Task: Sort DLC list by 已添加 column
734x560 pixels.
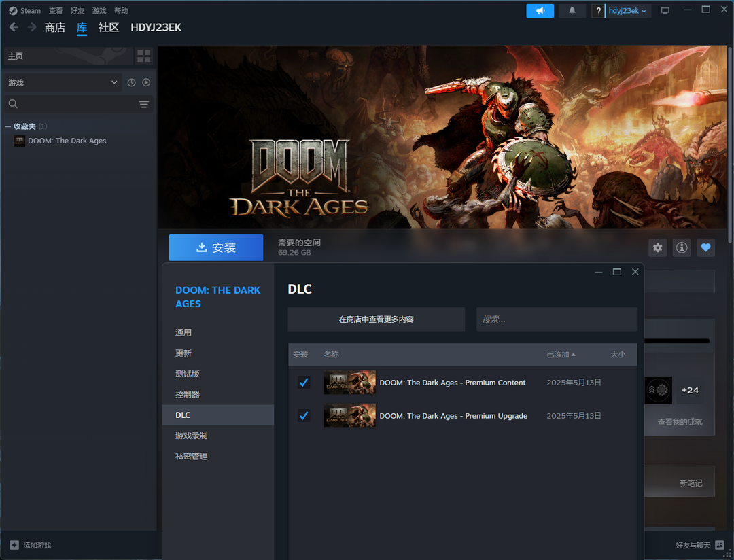Action: pyautogui.click(x=561, y=355)
